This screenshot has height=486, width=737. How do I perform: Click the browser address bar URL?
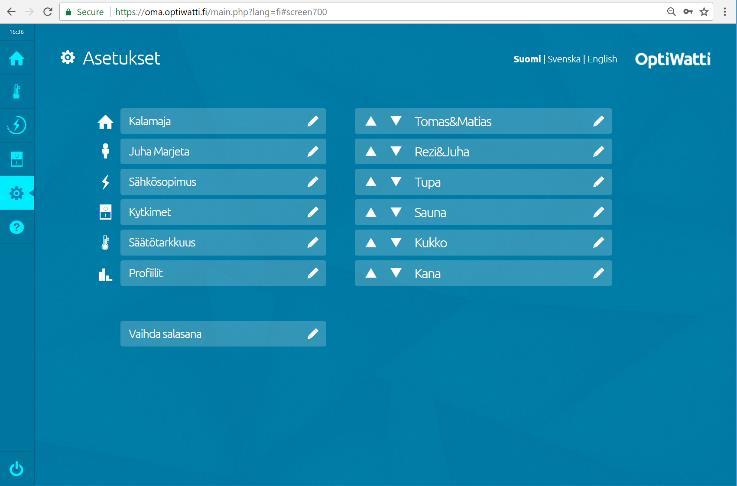pos(221,12)
